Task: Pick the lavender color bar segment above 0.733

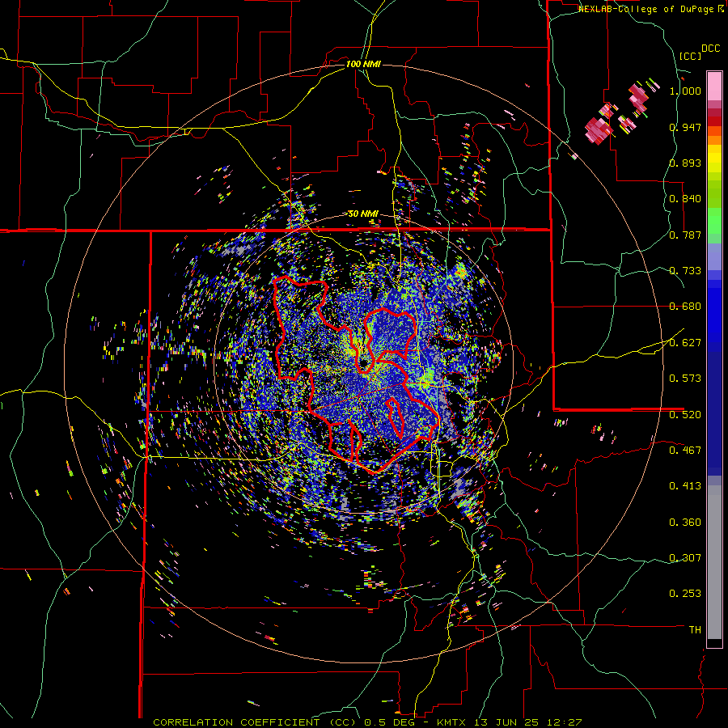Action: point(714,256)
